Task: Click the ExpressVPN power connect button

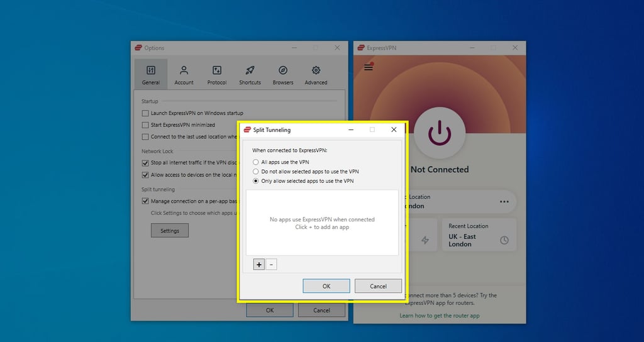Action: pos(440,133)
